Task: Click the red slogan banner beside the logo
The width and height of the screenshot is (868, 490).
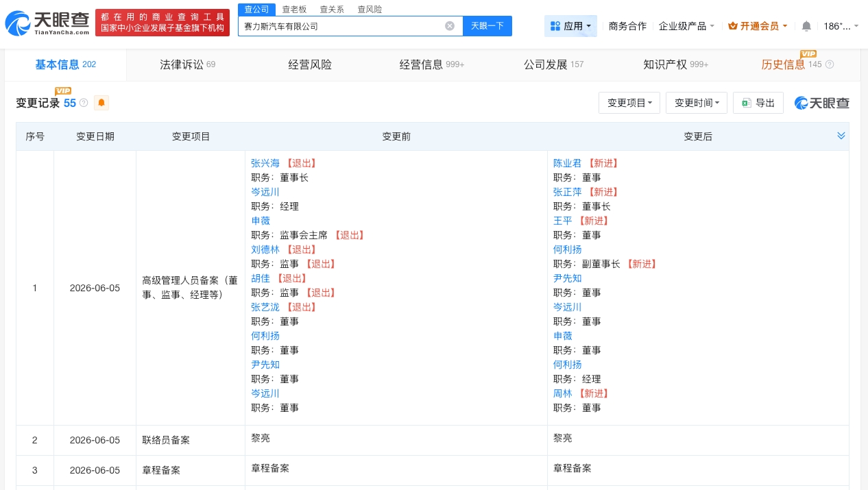Action: pyautogui.click(x=162, y=23)
